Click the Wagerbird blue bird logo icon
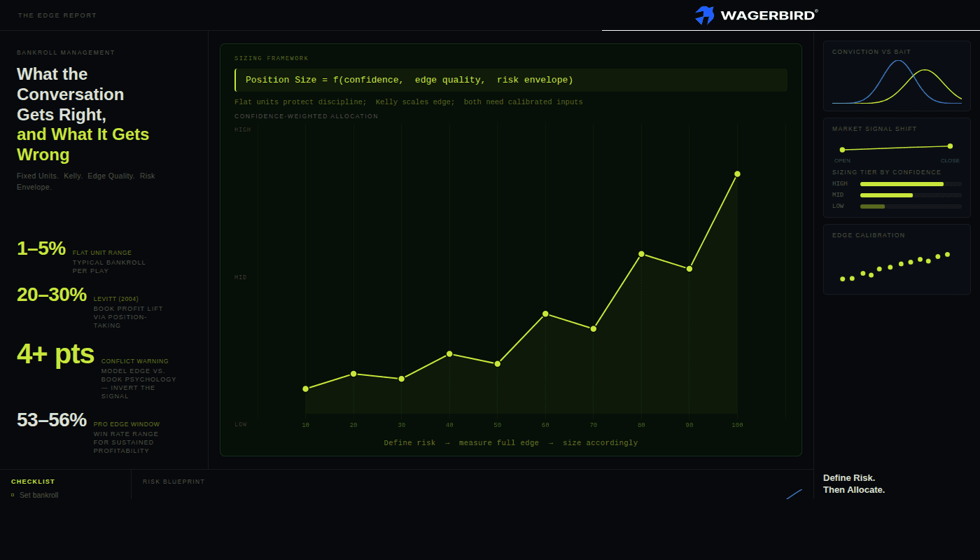This screenshot has width=980, height=560. [x=704, y=15]
